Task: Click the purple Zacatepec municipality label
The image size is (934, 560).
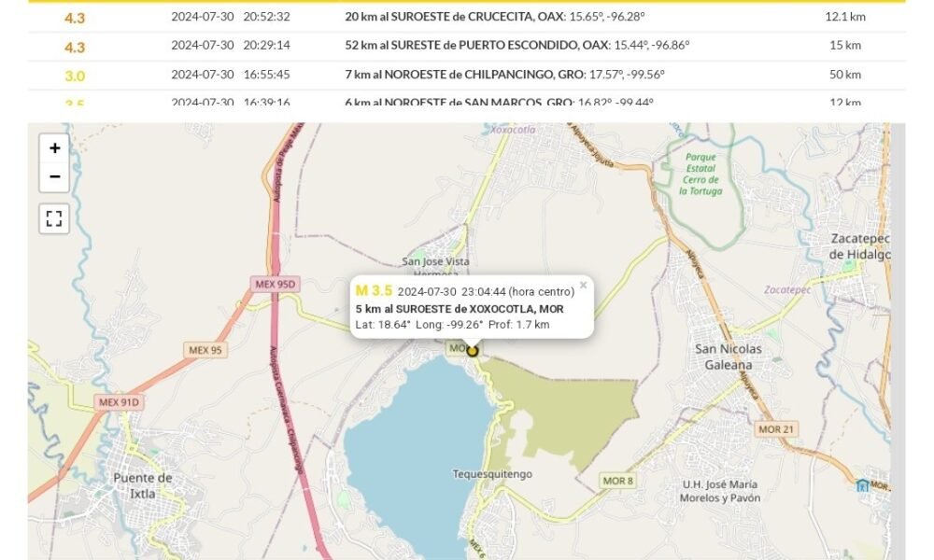Action: tap(787, 290)
